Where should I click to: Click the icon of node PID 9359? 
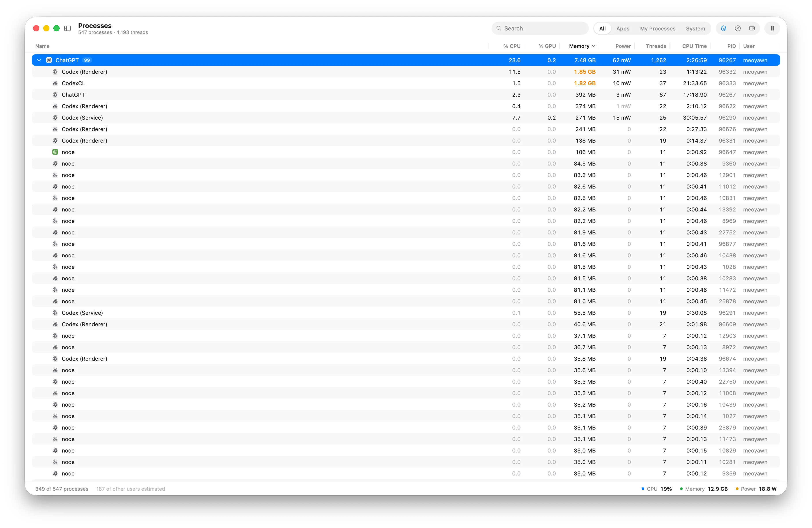tap(55, 473)
